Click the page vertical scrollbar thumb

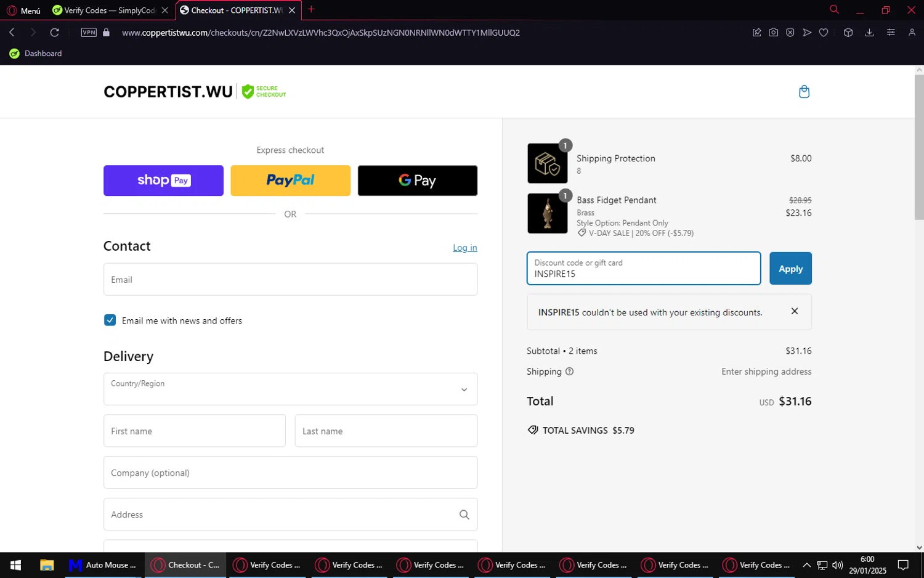point(919,147)
